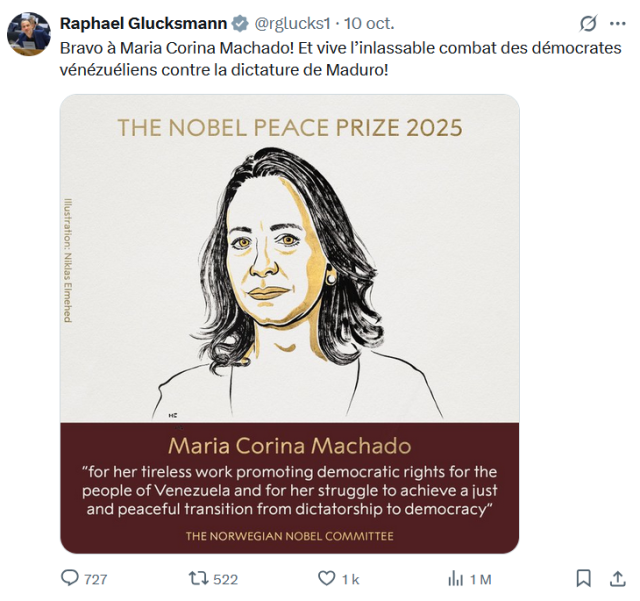Click the Raphael Glucksmann display name
The width and height of the screenshot is (640, 601).
point(144,23)
